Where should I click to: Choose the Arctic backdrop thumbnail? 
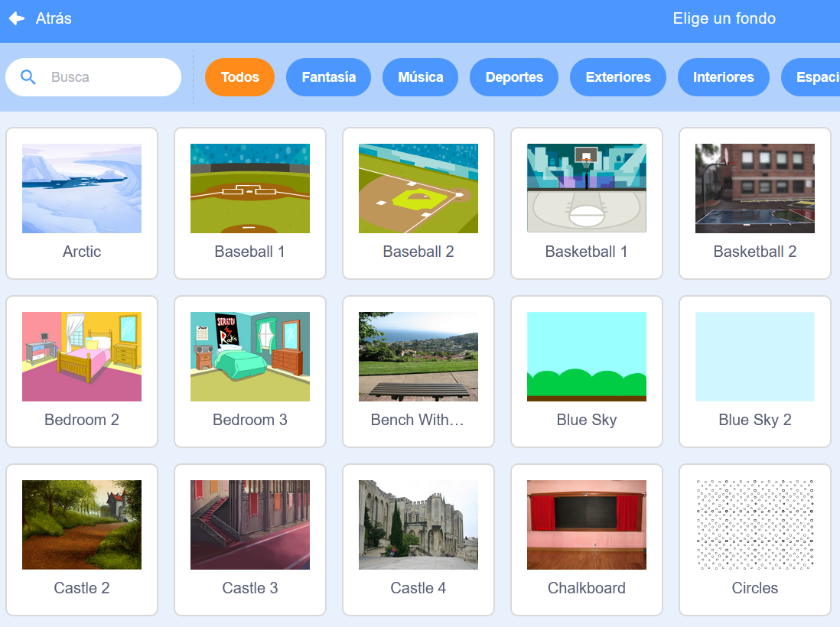click(x=82, y=189)
